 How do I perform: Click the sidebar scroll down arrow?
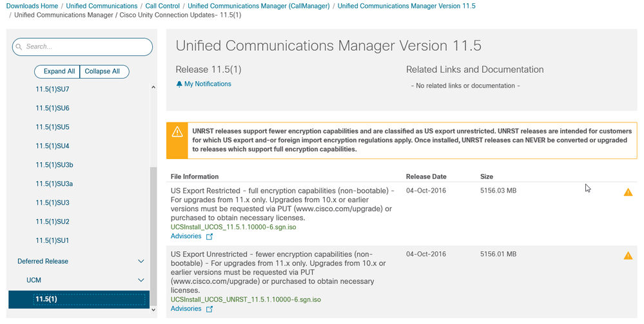(153, 310)
